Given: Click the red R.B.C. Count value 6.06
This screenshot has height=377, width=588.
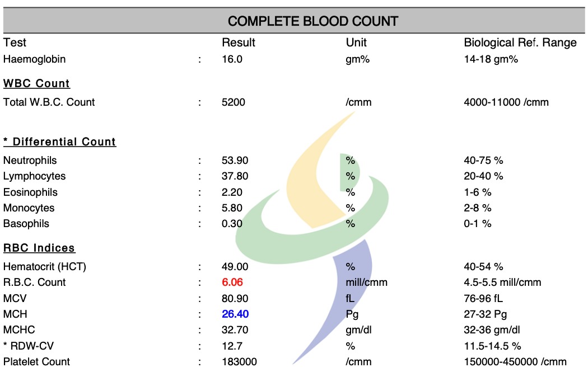Looking at the screenshot, I should (232, 282).
